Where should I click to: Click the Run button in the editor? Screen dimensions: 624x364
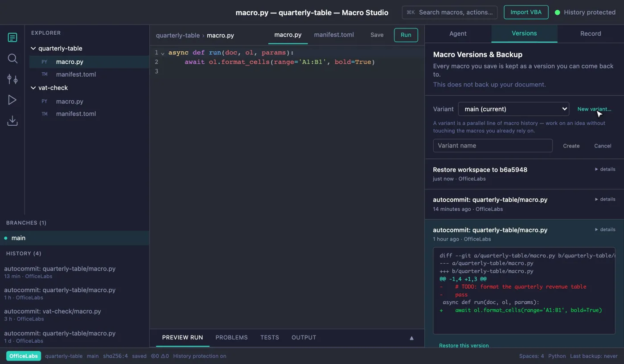click(406, 35)
